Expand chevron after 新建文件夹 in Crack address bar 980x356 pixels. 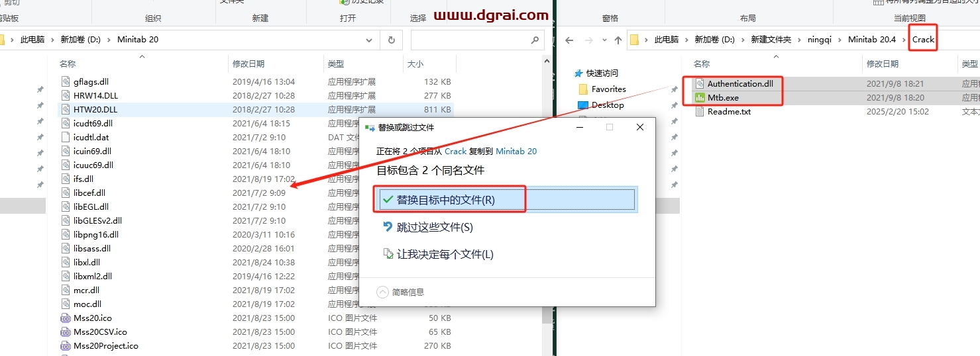[800, 40]
